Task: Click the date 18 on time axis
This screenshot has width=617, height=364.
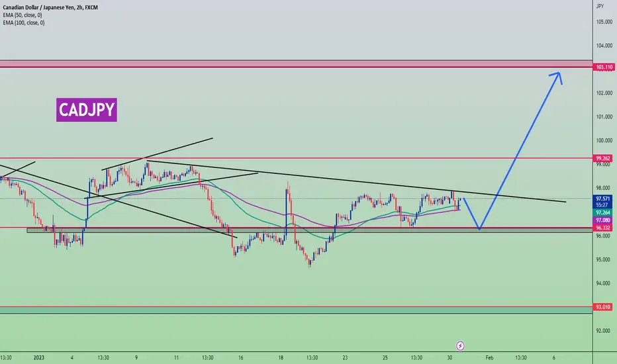Action: [281, 357]
